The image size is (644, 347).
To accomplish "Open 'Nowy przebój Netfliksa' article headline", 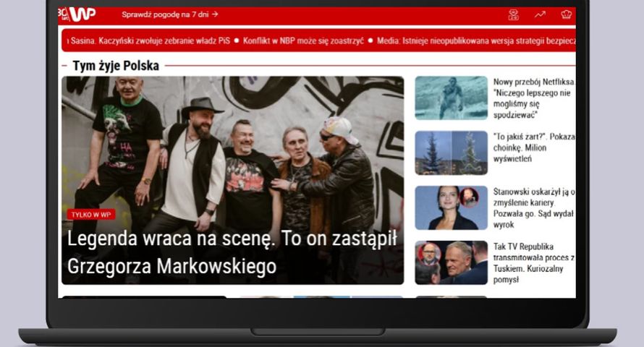I will click(x=533, y=98).
